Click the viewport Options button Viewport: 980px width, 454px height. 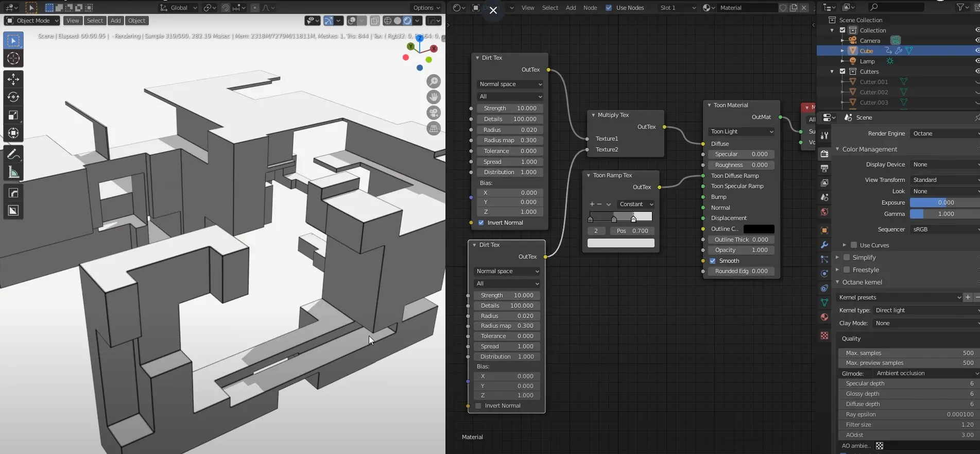(x=426, y=8)
